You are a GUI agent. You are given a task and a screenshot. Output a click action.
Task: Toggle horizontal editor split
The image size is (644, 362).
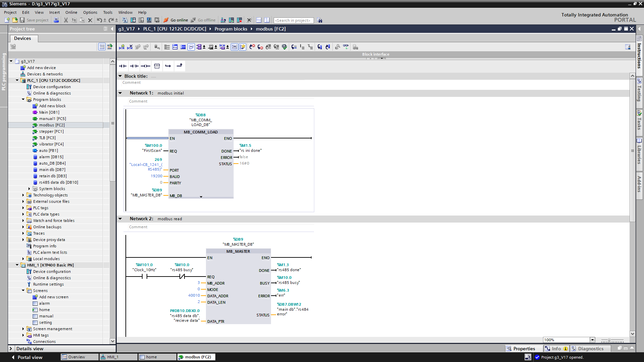(259, 20)
